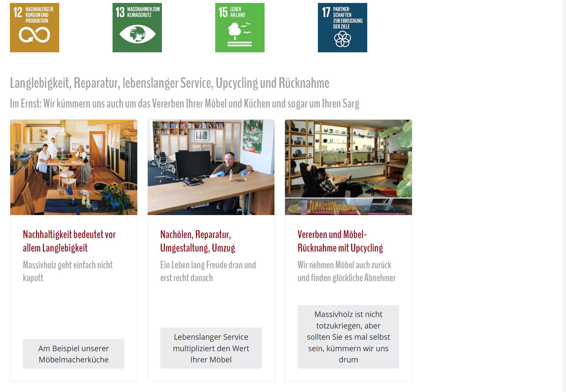The image size is (566, 392).
Task: Click the xylophone image strip below recliner
Action: 348,207
